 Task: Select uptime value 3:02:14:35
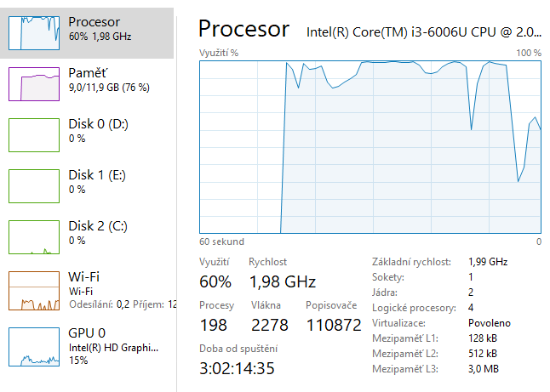(237, 368)
